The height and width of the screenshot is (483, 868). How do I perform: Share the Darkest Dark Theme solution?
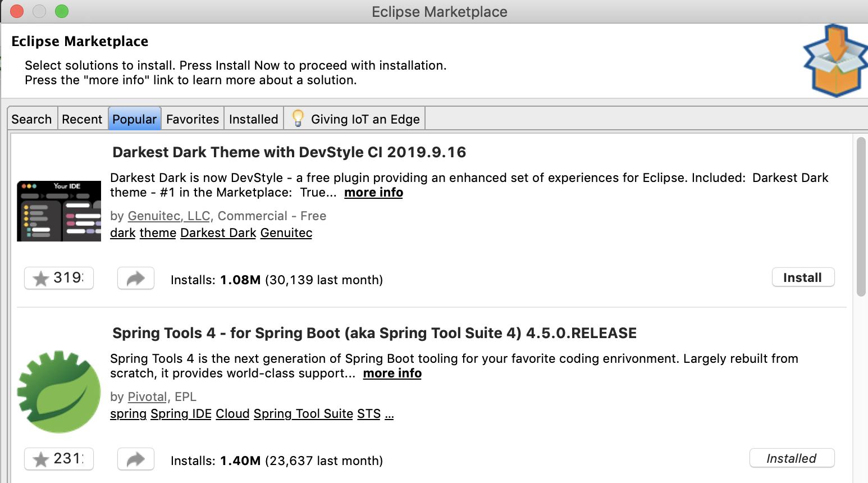click(136, 278)
